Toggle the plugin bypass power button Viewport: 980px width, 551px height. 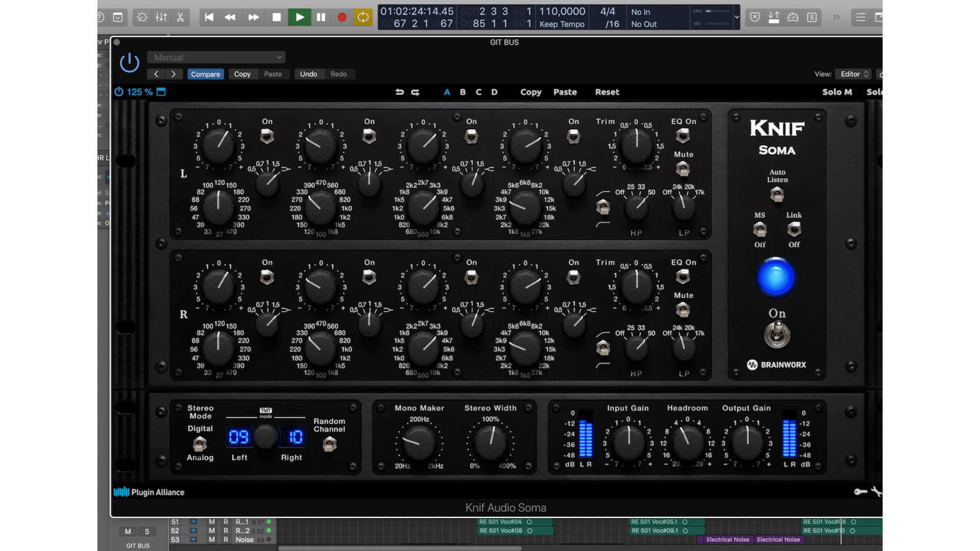129,62
